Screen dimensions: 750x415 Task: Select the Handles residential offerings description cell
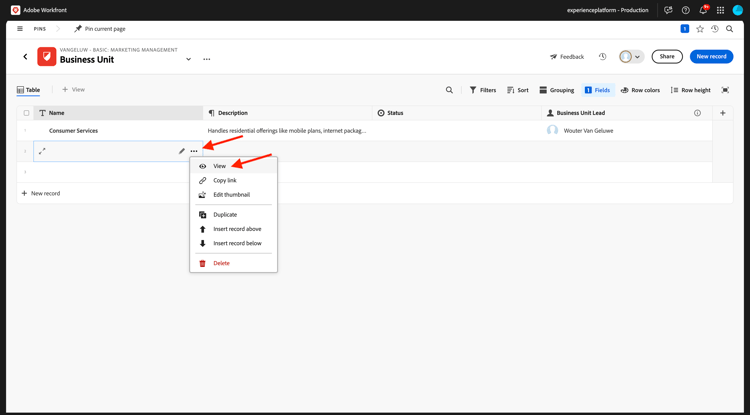[287, 131]
